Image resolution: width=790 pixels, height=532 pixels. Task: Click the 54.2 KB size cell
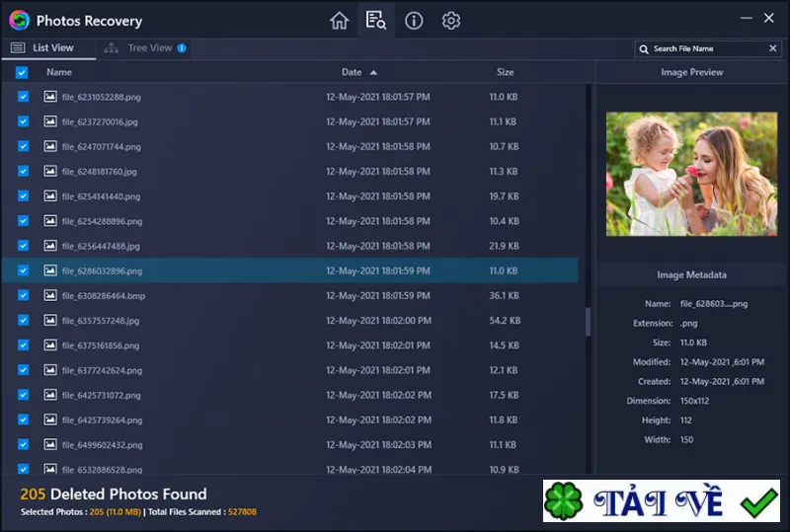505,321
